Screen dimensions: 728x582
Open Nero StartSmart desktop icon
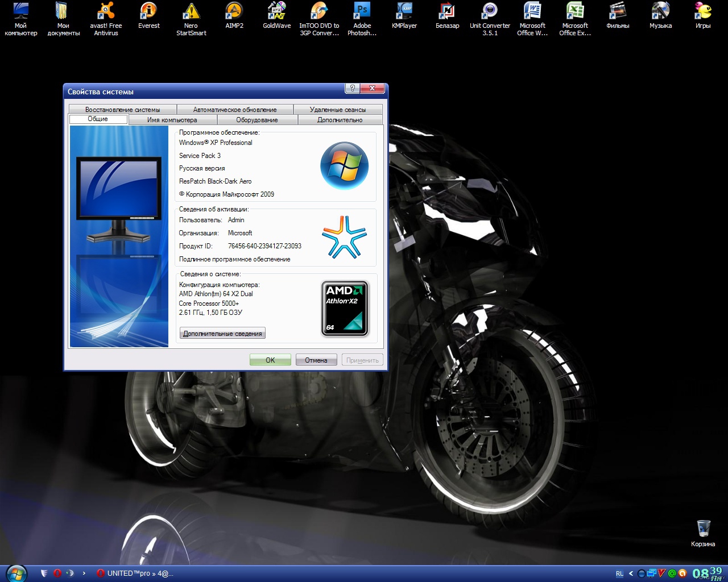(191, 19)
